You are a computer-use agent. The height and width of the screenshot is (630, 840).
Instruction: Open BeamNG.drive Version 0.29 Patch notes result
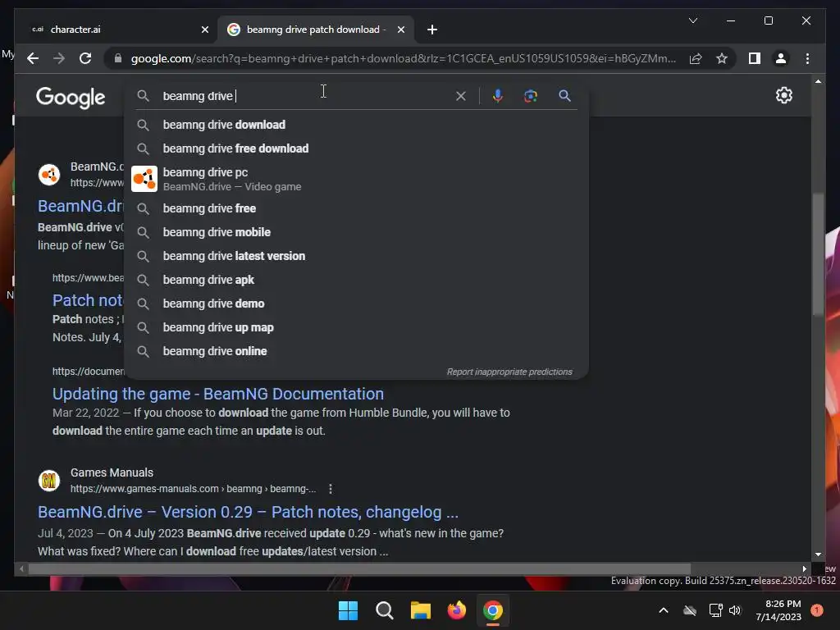tap(248, 512)
